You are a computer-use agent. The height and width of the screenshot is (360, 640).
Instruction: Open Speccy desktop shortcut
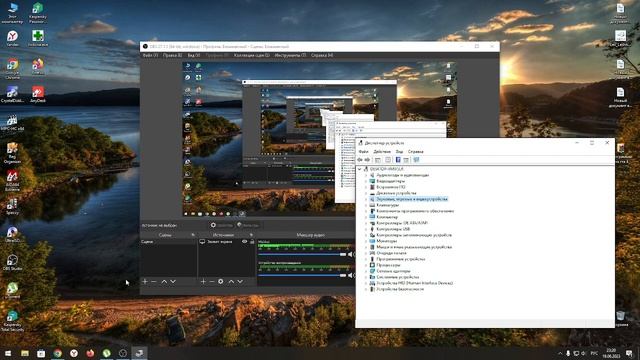click(12, 206)
